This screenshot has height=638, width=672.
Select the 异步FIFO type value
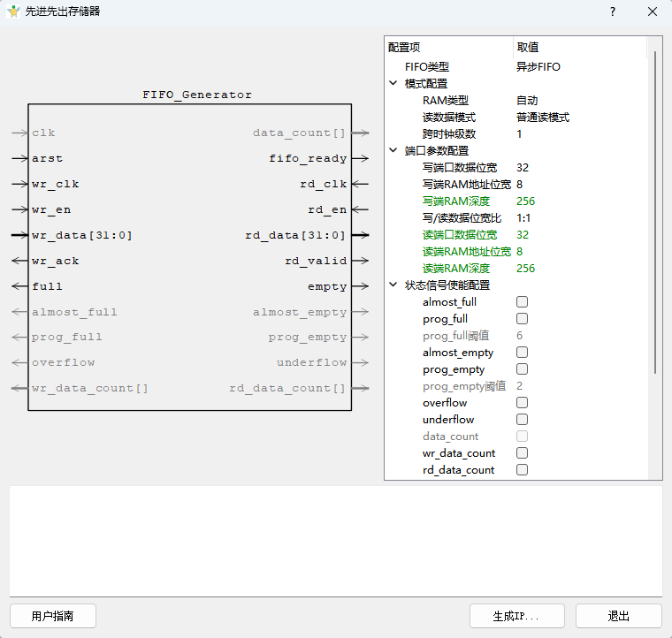point(538,67)
